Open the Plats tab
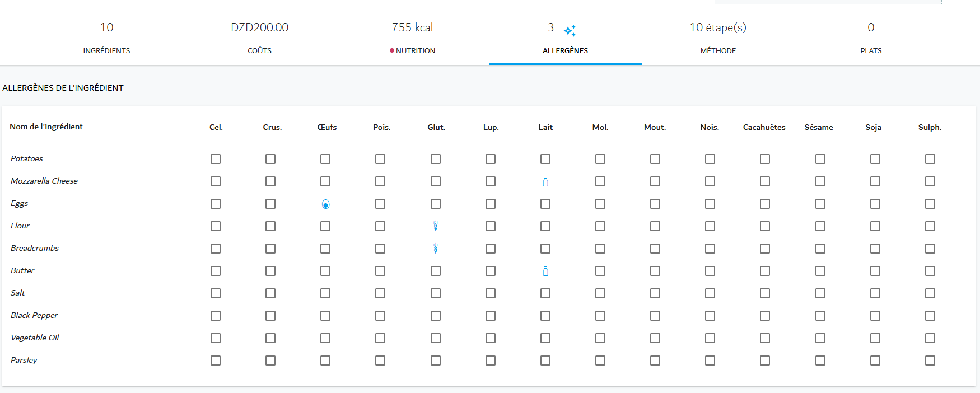The image size is (980, 393). pos(871,38)
